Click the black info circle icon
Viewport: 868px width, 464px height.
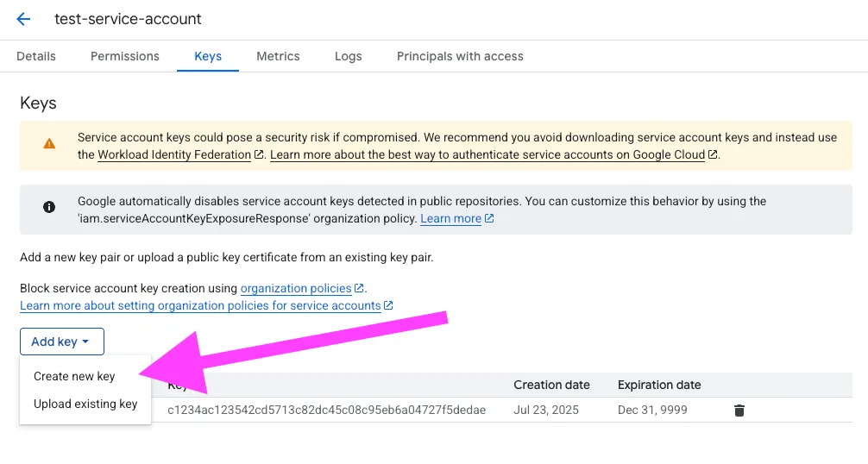pyautogui.click(x=49, y=207)
